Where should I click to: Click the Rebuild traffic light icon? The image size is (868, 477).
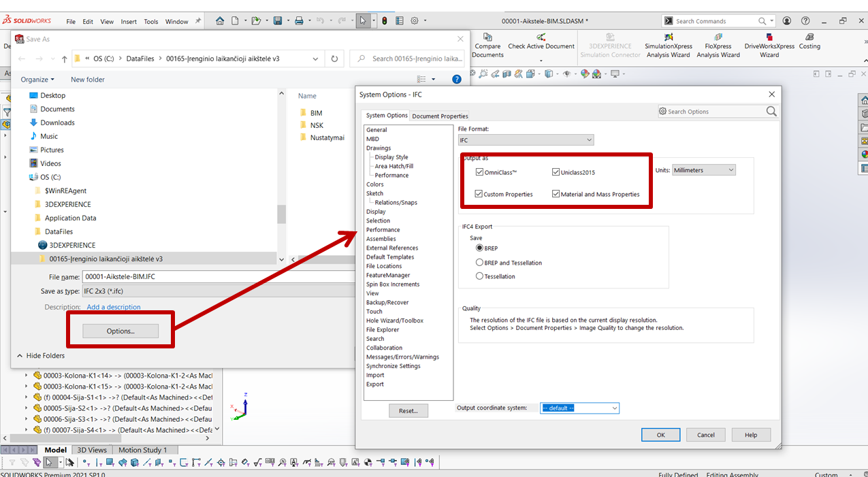(x=385, y=21)
